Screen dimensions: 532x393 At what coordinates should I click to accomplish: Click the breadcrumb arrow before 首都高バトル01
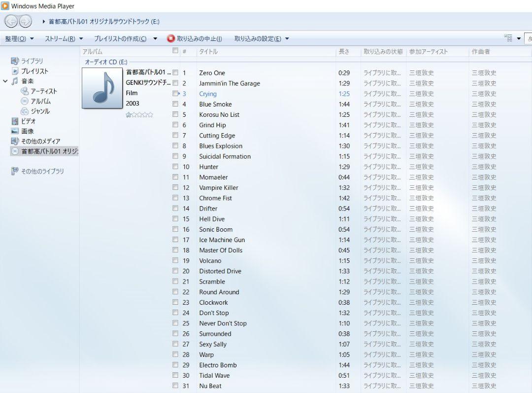click(x=44, y=21)
